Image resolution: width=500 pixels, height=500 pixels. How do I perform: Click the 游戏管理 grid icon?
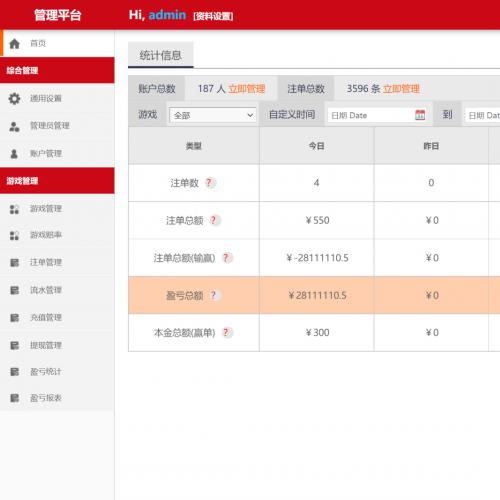[x=14, y=209]
